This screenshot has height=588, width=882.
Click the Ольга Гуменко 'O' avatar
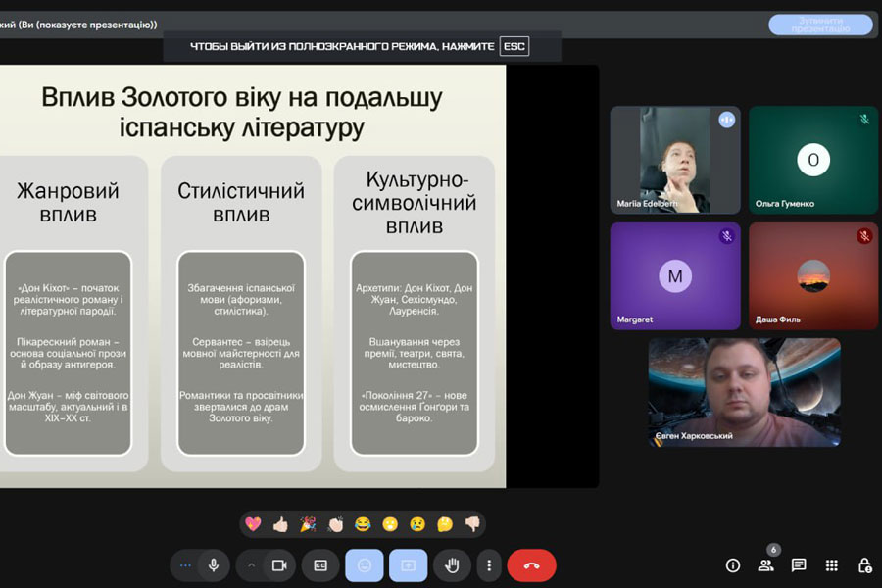813,160
